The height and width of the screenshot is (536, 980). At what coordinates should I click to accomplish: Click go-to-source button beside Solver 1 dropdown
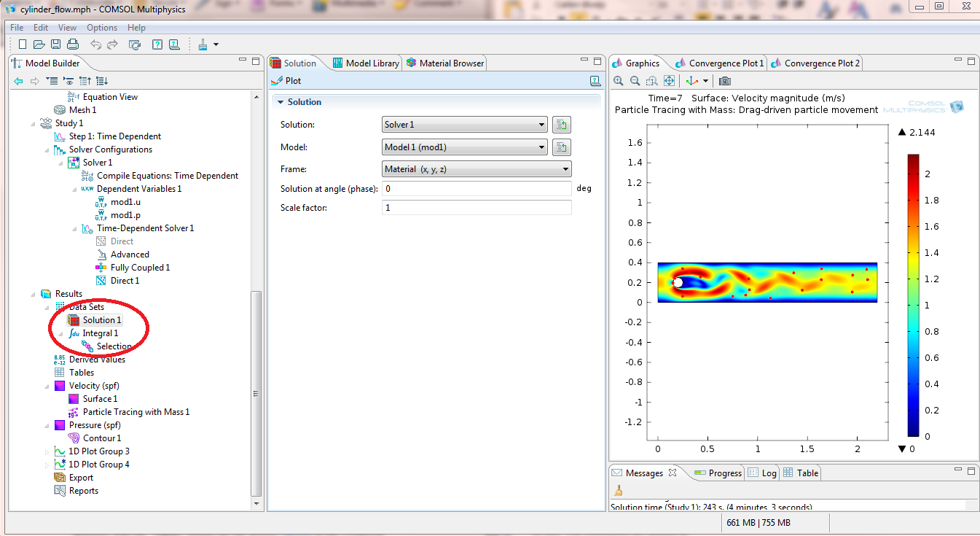(x=561, y=125)
